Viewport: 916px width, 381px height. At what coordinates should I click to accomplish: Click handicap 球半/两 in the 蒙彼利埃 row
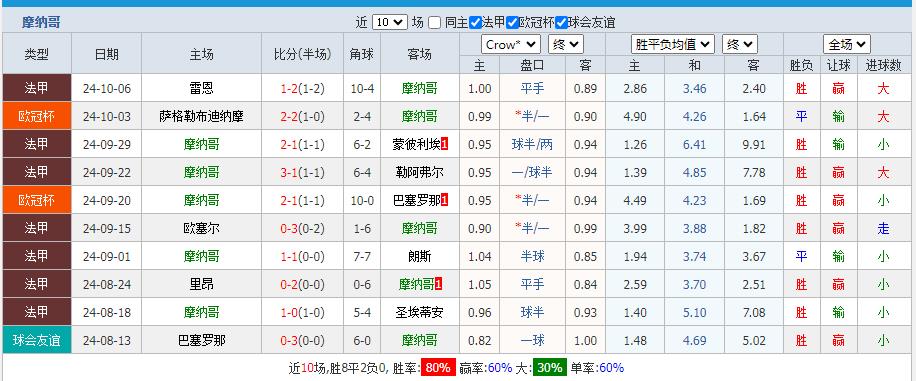(532, 144)
